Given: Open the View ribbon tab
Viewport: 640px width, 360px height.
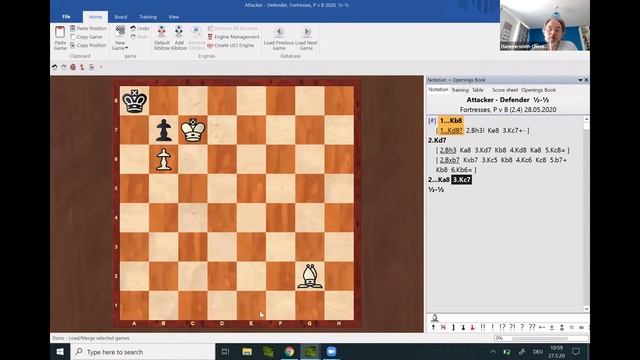Looking at the screenshot, I should (x=173, y=17).
